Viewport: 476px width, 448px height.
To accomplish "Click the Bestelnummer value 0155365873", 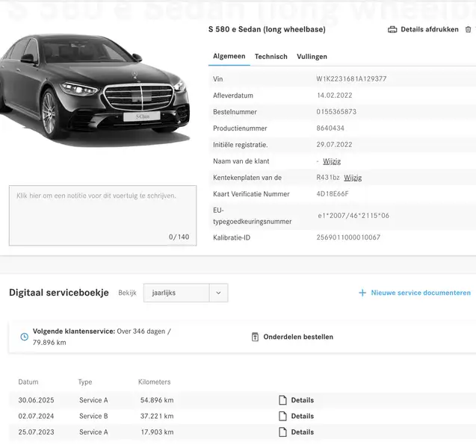I will click(336, 111).
